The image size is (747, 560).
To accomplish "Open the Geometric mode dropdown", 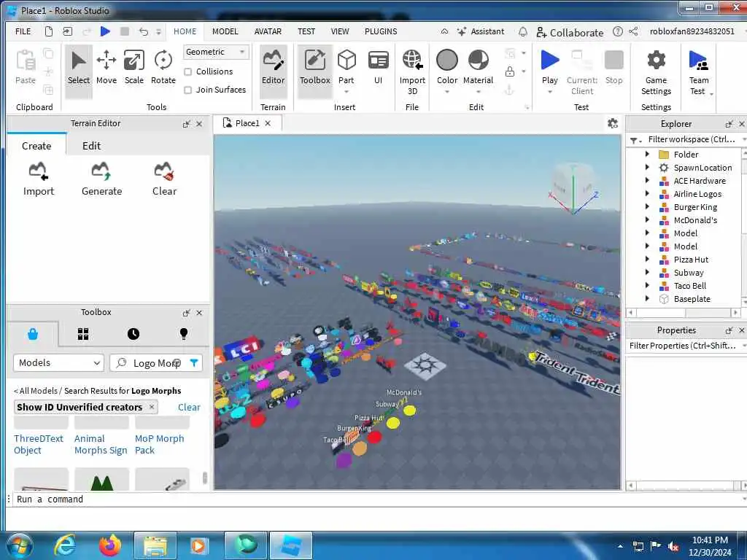I will [216, 52].
